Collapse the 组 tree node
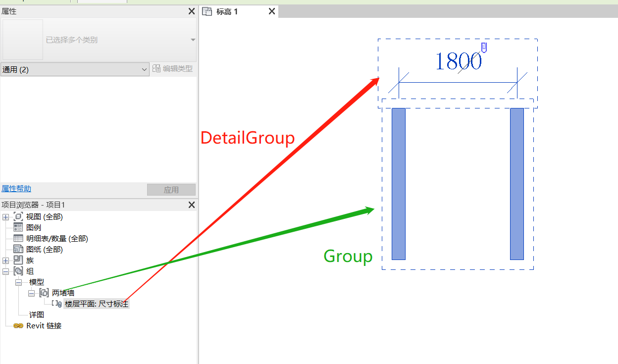Screen dimensions: 618x364 coord(5,271)
